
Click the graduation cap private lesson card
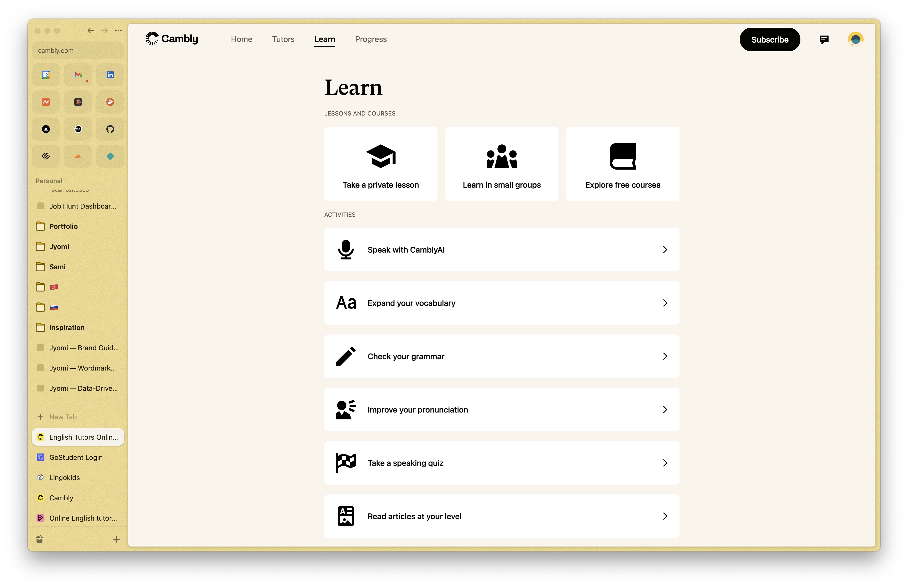380,164
